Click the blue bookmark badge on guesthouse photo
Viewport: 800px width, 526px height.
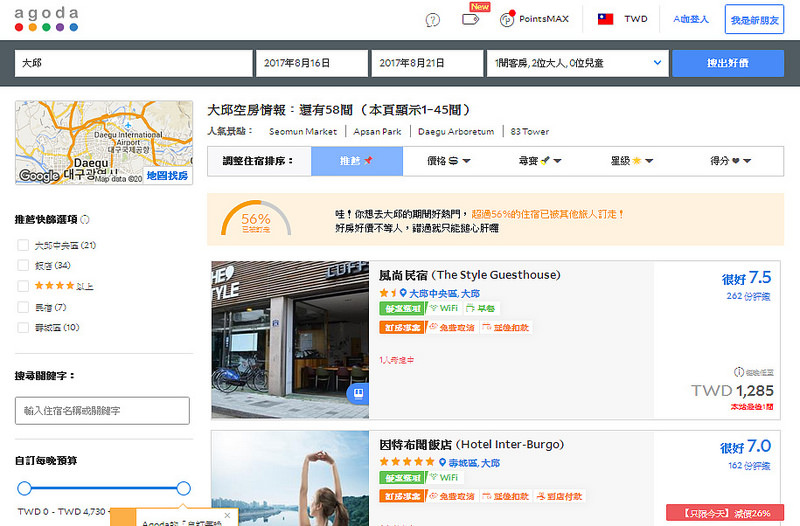pos(358,393)
